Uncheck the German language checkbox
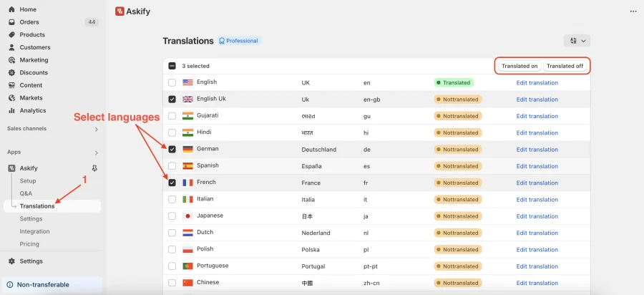The height and width of the screenshot is (295, 644). click(x=172, y=150)
